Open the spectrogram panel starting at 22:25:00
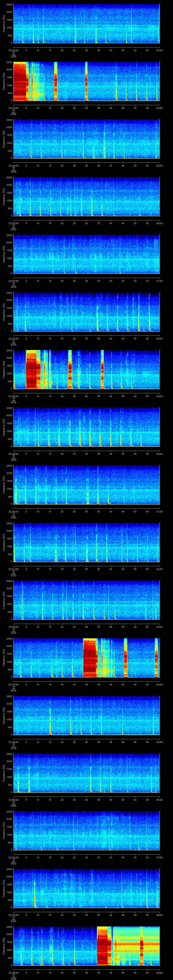 point(87,197)
